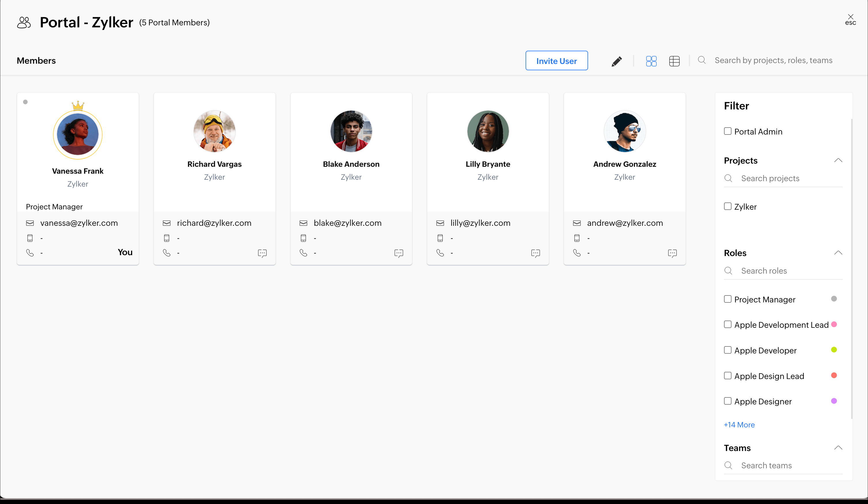This screenshot has width=868, height=504.
Task: Click inside the Search roles field
Action: [x=789, y=271]
